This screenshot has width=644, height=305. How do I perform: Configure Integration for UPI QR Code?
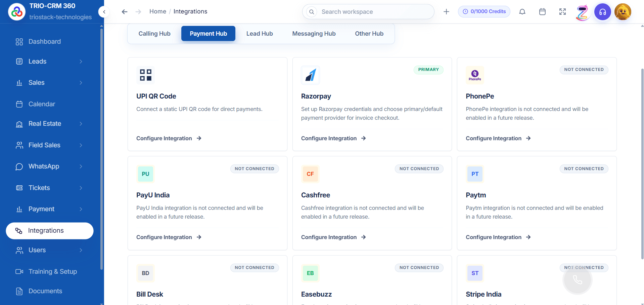pos(169,138)
